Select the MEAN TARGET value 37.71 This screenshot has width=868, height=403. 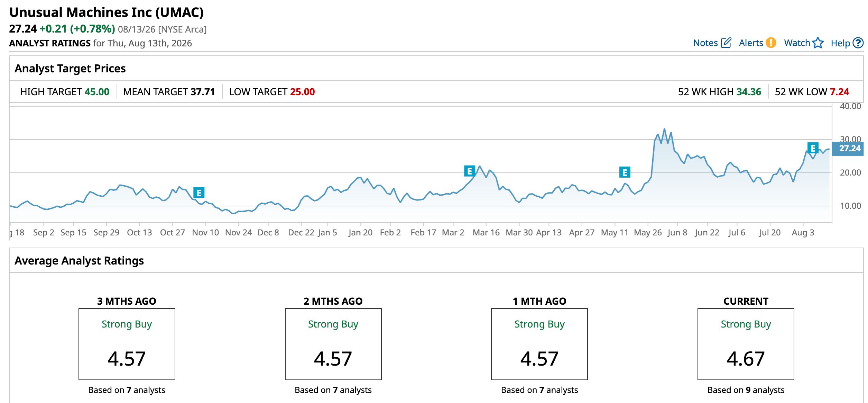[203, 92]
